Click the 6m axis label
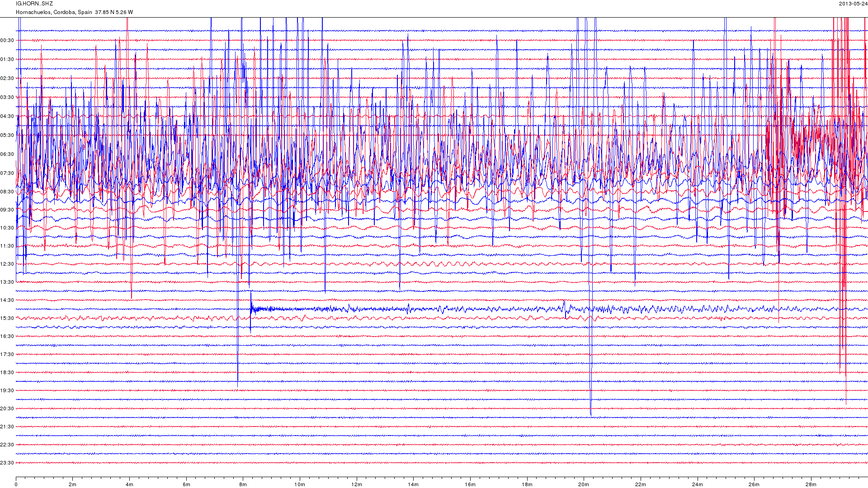 tap(186, 485)
